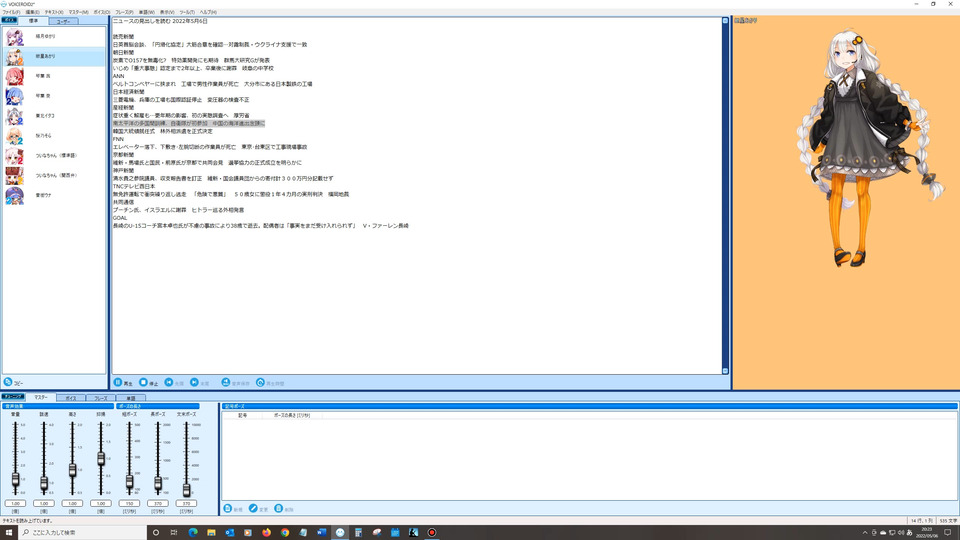This screenshot has height=540, width=960.
Task: Select the 紲星あかり voice avatar
Action: tap(14, 56)
